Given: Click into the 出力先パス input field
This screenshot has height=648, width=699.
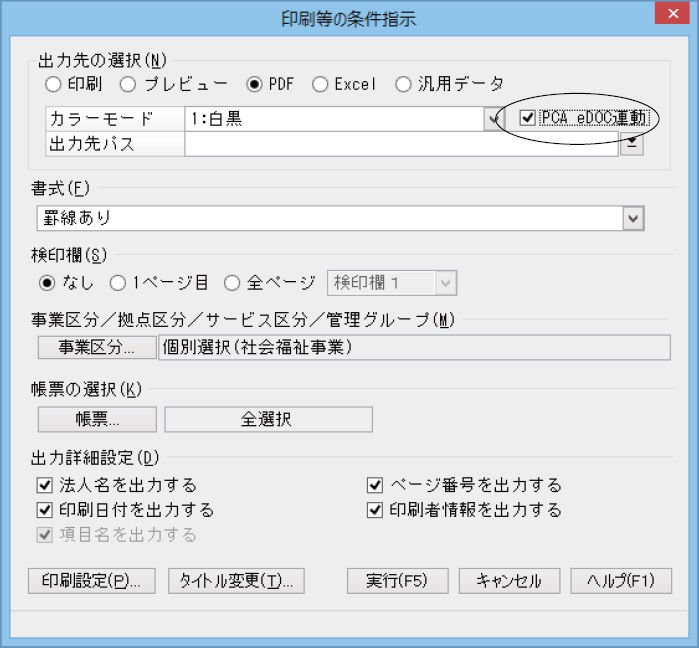Looking at the screenshot, I should click(x=400, y=144).
